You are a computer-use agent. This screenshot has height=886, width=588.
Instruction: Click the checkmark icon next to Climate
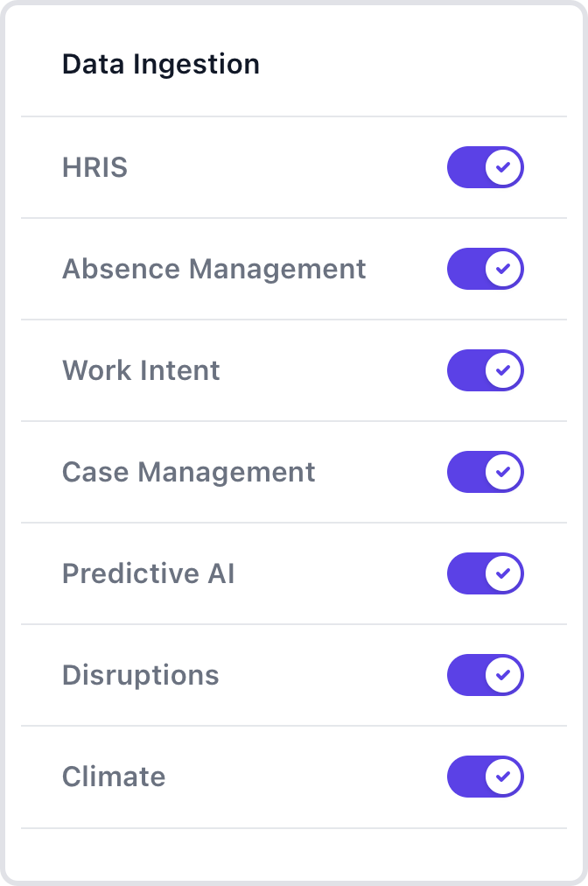click(503, 777)
